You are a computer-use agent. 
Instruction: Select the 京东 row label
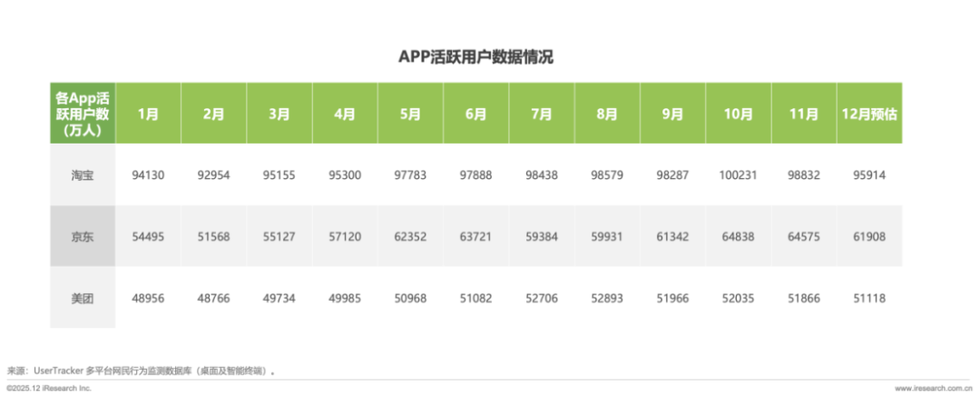point(83,237)
